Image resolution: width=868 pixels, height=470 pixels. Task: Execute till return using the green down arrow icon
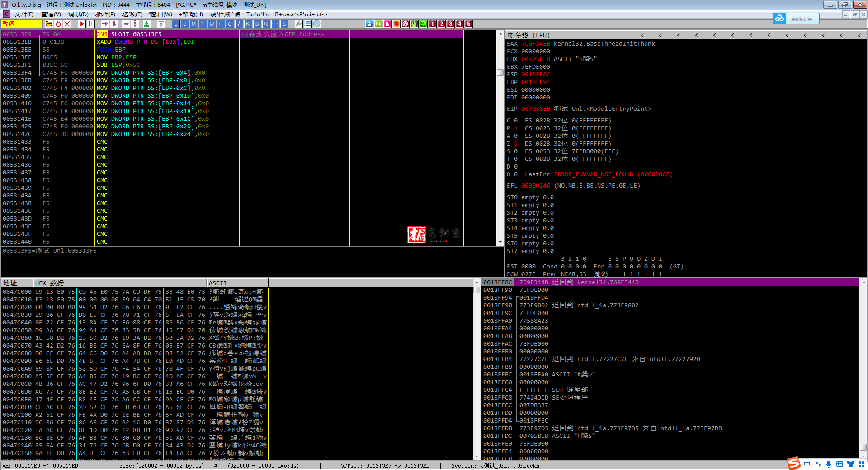tap(147, 24)
